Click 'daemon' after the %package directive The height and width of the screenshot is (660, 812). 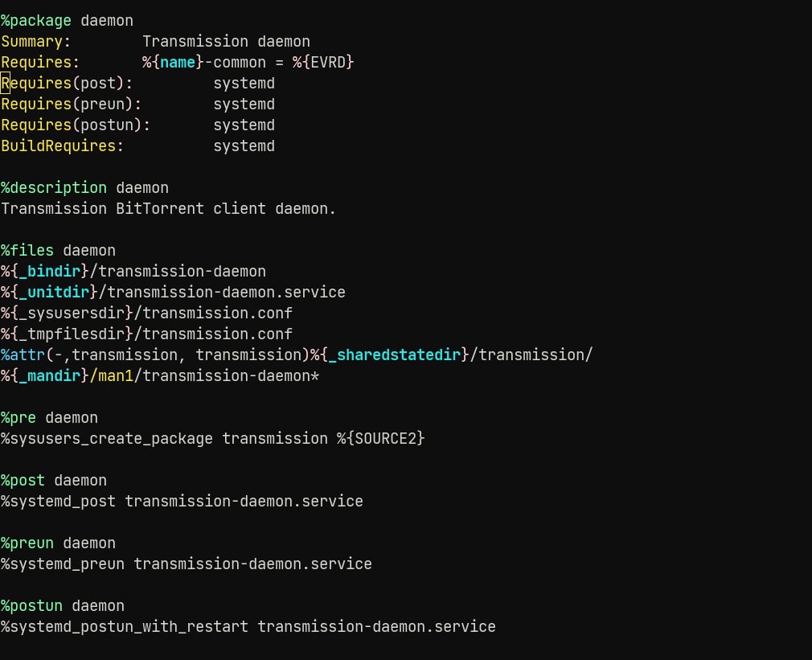(107, 21)
